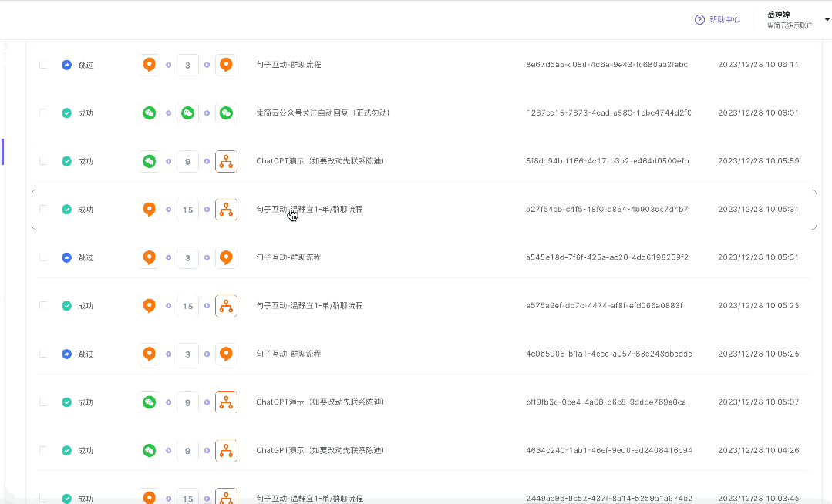Image resolution: width=832 pixels, height=504 pixels.
Task: Click the blue 跳过 status icon at 10:06:11
Action: [66, 65]
